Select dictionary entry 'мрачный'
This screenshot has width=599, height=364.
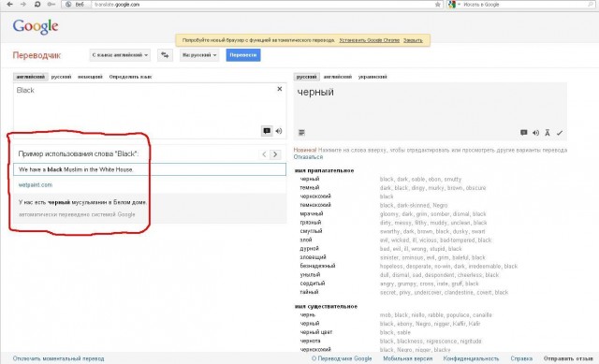pos(312,214)
